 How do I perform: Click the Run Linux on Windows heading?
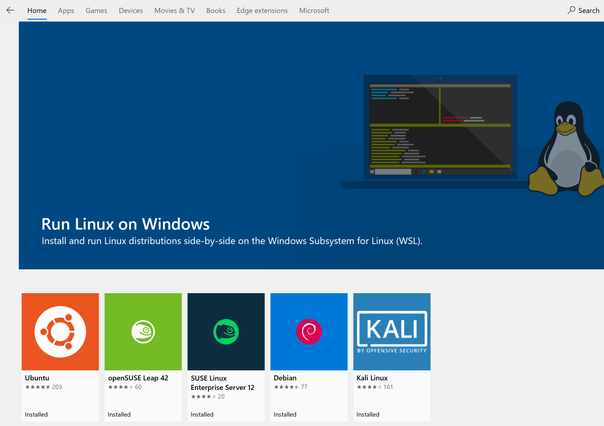pos(125,224)
